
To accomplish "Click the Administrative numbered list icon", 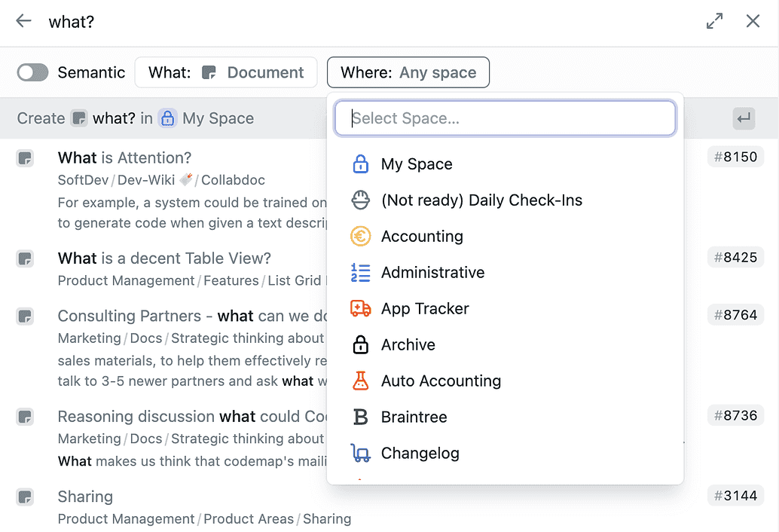I will click(361, 273).
